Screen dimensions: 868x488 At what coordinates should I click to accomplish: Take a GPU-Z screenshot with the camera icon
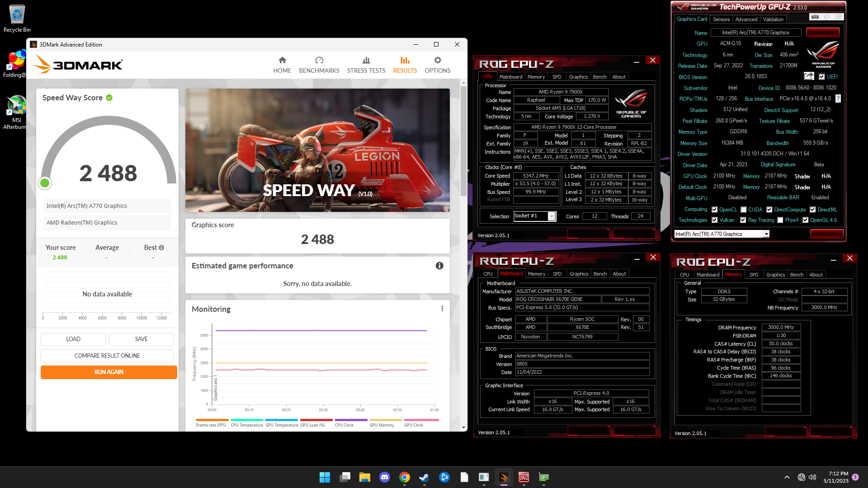click(x=815, y=17)
